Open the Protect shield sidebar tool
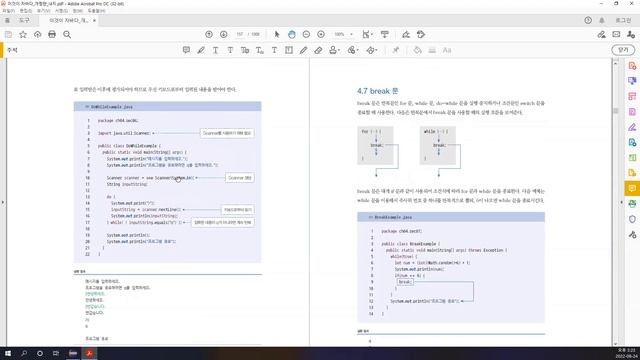This screenshot has width=640, height=360. point(632,219)
